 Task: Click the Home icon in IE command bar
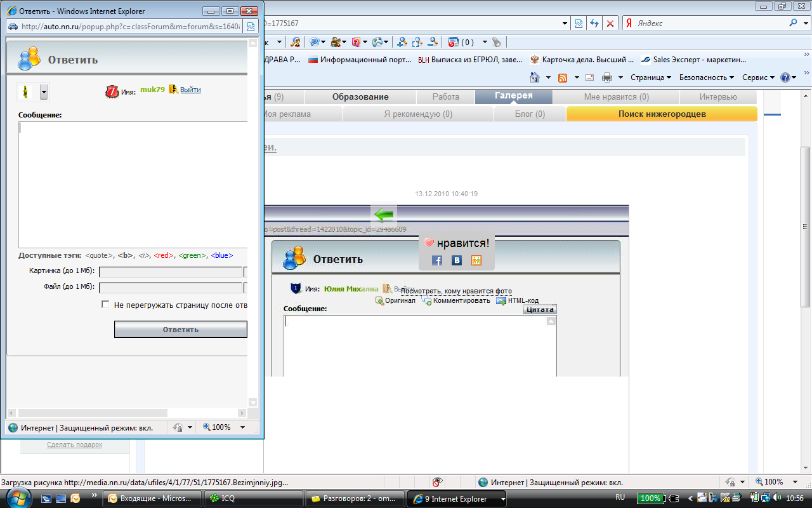[x=535, y=77]
